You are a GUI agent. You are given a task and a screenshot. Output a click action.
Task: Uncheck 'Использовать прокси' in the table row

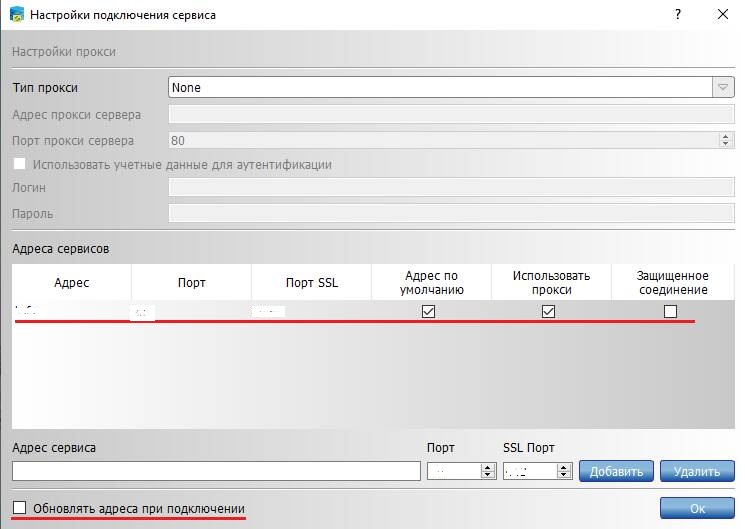point(548,311)
